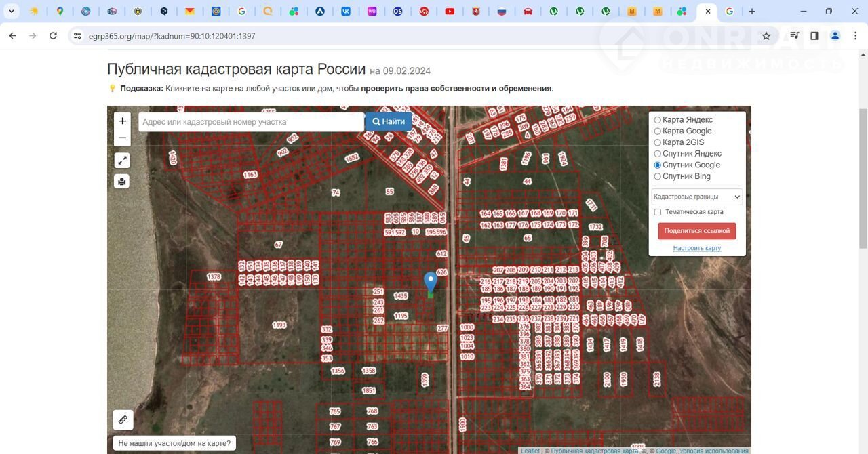Open the Настроить карту link

696,249
